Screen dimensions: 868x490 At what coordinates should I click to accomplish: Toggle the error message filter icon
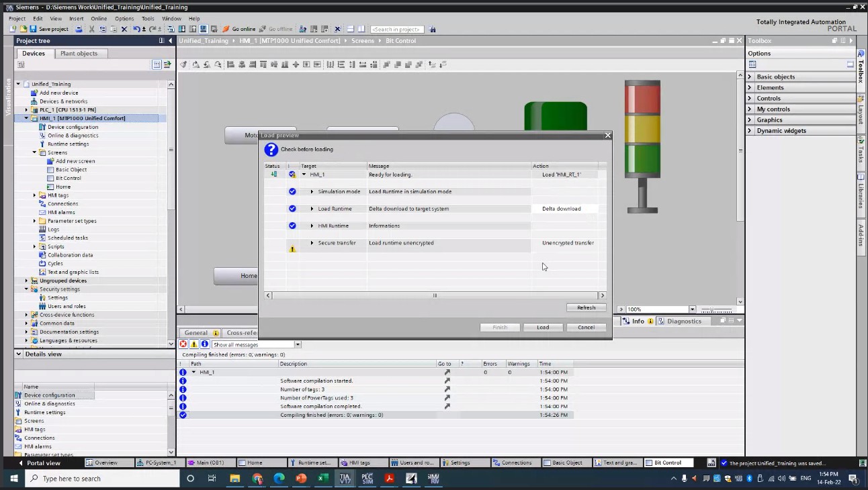click(183, 344)
